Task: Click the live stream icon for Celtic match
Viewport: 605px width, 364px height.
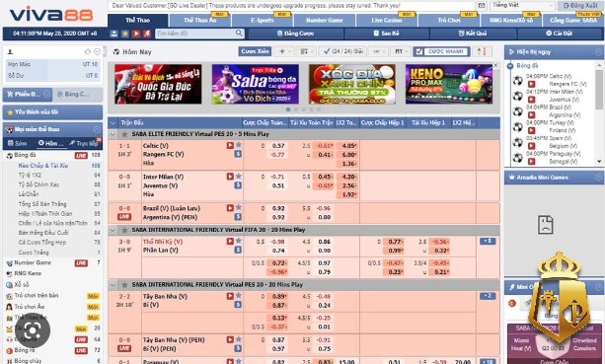Action: [230, 145]
